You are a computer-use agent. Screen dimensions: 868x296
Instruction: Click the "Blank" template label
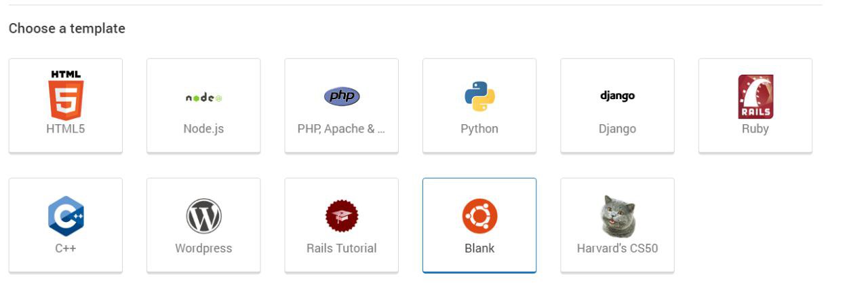479,248
